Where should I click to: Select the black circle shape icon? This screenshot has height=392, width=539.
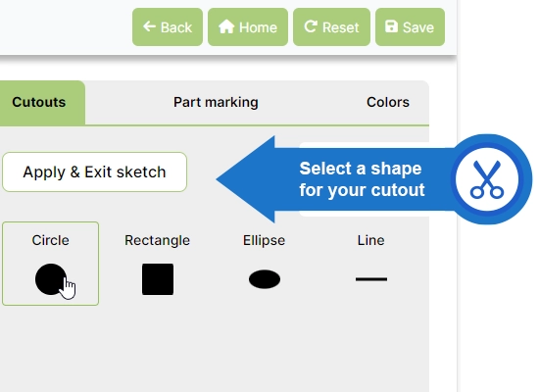click(x=51, y=279)
